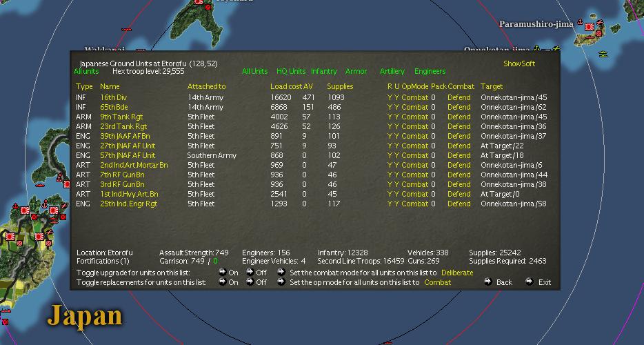Filter list by Engineers
Viewport: 644px width, 345px height.
coord(430,71)
